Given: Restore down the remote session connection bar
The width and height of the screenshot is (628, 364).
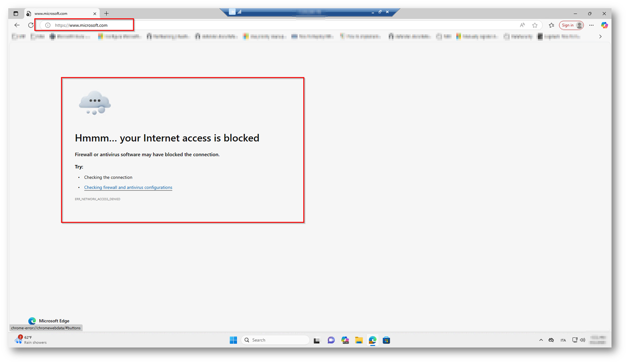Looking at the screenshot, I should [x=380, y=12].
